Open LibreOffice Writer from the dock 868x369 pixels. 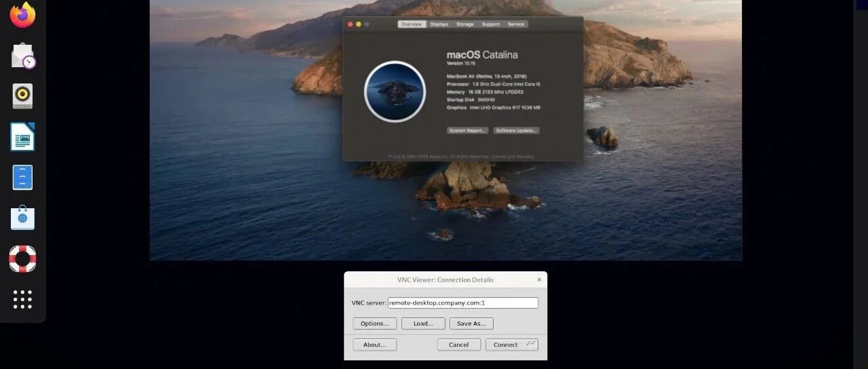pos(22,137)
